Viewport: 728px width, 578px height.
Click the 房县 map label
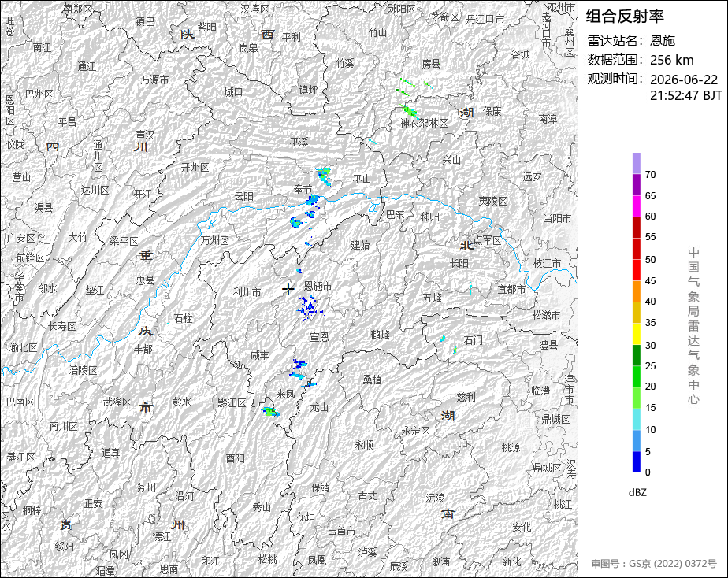(x=431, y=64)
